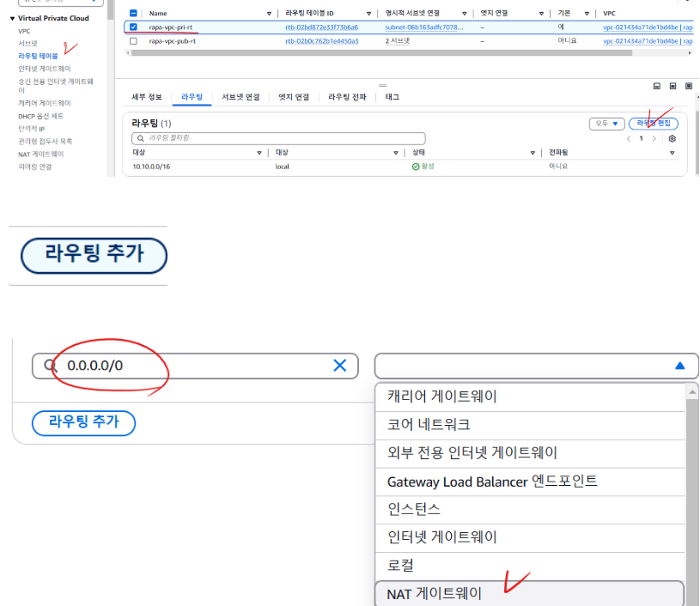The image size is (700, 606).
Task: Collapse the target dropdown arrow
Action: coord(680,366)
